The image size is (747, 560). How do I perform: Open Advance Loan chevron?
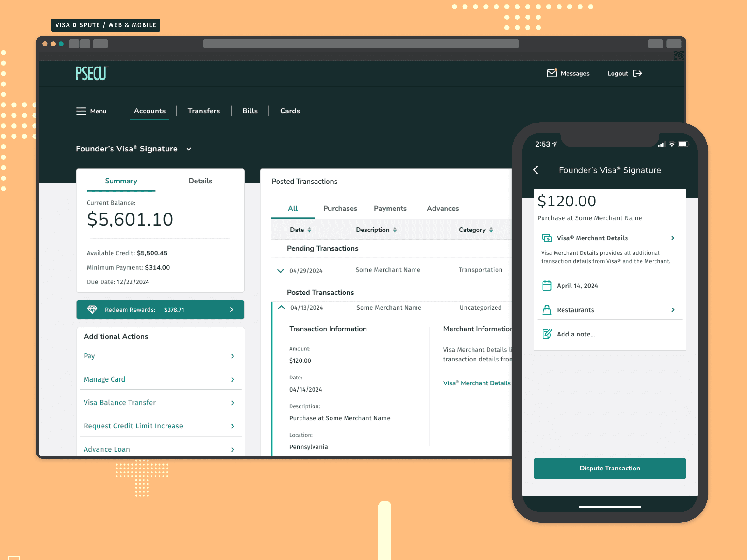[233, 449]
